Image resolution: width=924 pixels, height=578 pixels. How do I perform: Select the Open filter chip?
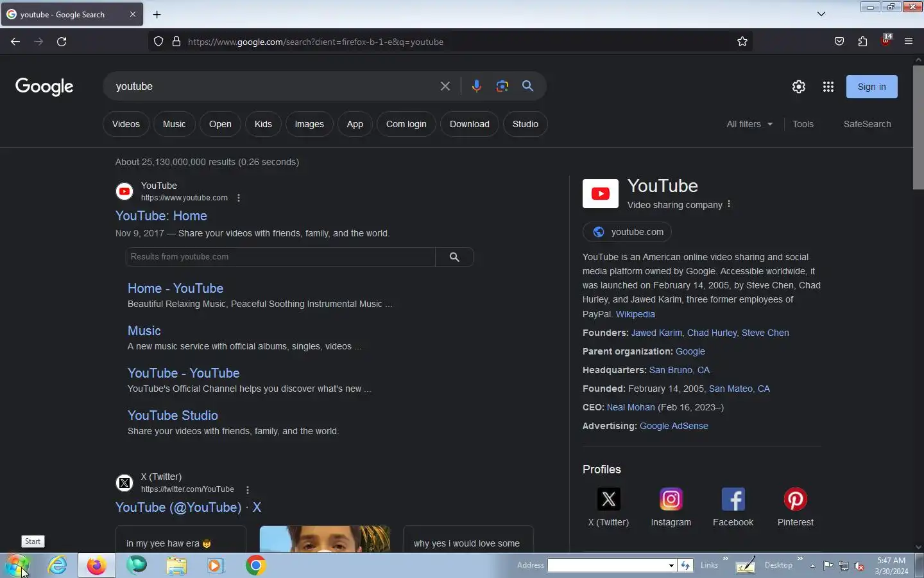point(220,124)
